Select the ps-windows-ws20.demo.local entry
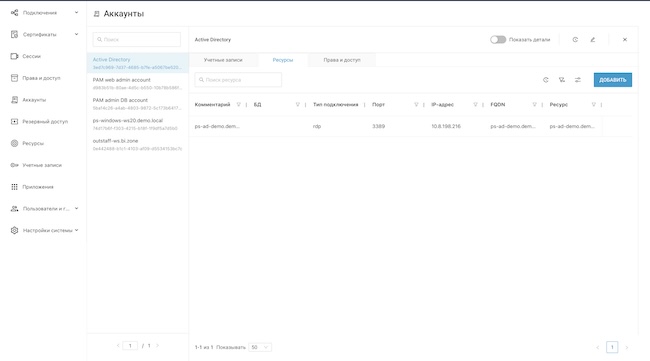This screenshot has width=650, height=361. [138, 124]
